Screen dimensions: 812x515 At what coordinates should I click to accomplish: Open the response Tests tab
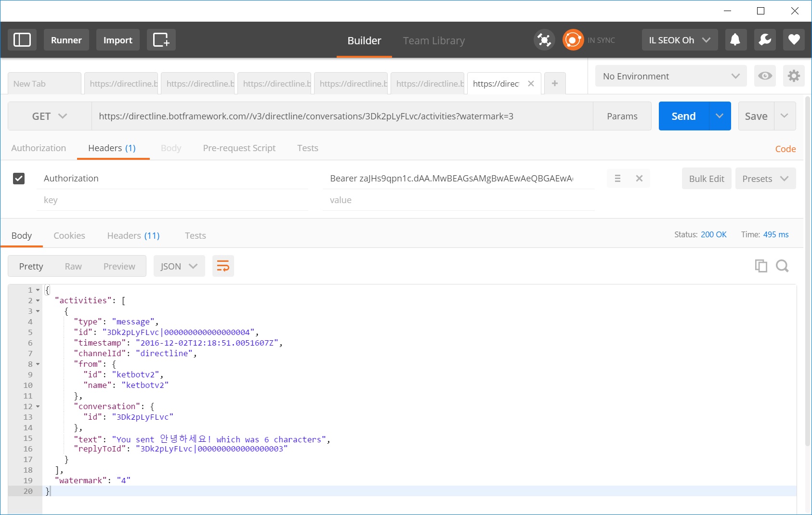(196, 235)
